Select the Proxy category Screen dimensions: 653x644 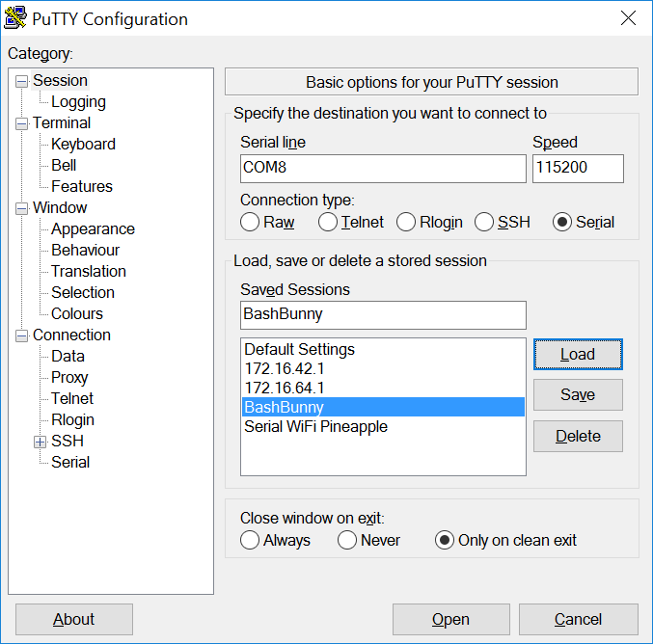69,378
